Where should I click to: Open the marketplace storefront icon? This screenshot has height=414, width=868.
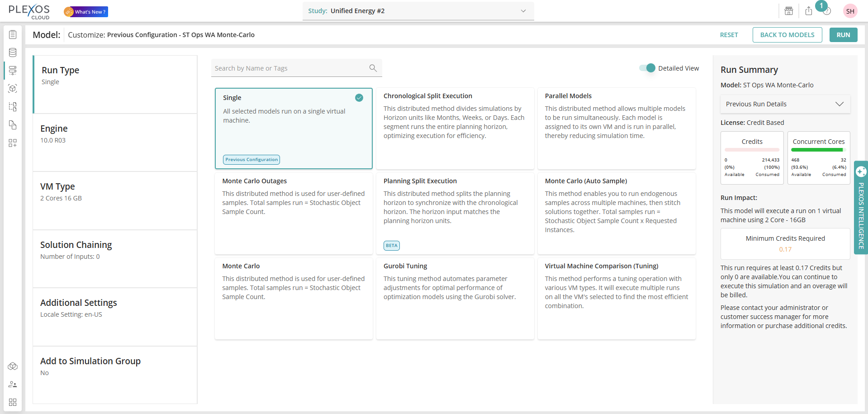(789, 11)
